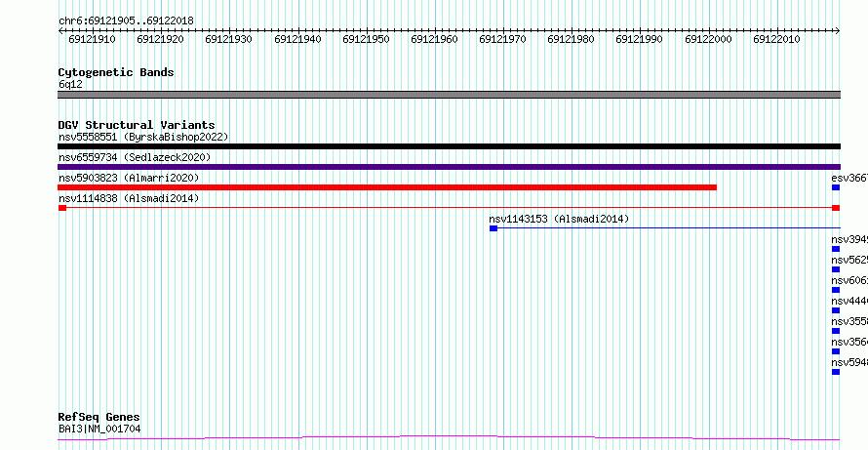Open the nsv1114838 (Alsmadi2014) label
The image size is (868, 450).
pos(129,198)
